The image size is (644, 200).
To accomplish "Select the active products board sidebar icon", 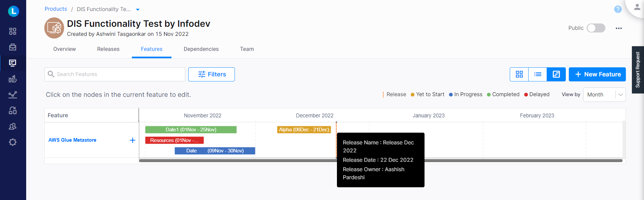I will coord(13,63).
